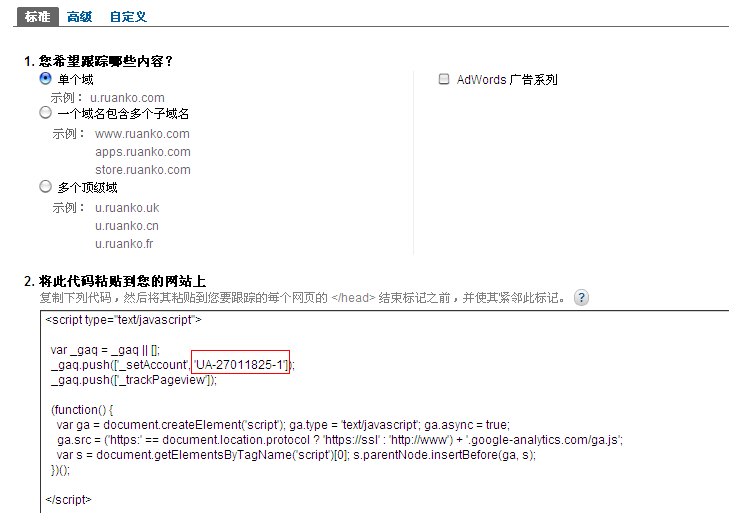
Task: Click the example u.ruanko.fr
Action: coord(124,244)
